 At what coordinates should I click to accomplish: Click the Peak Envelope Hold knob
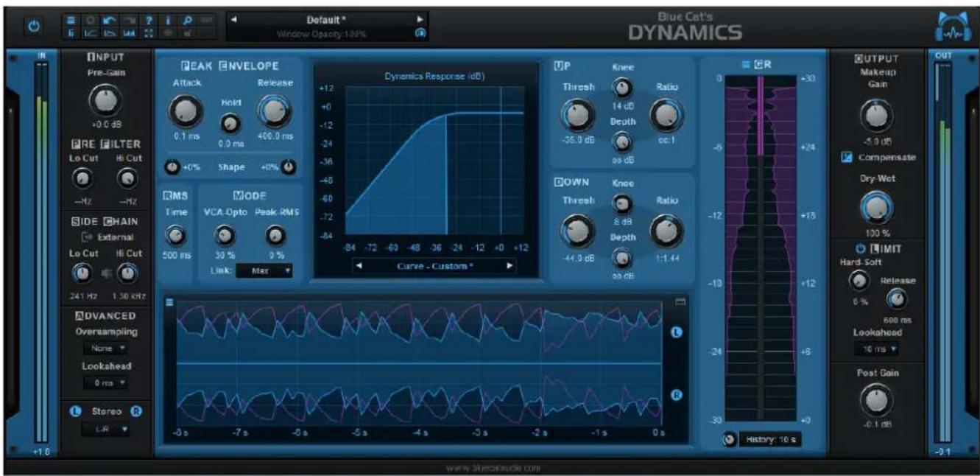pos(231,124)
